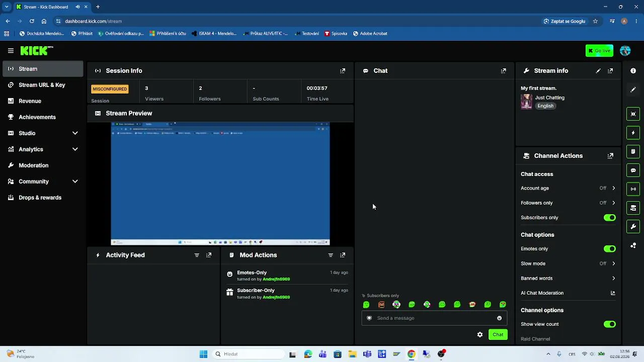Click the pencil edit-layout icon in widget bar

pos(633,90)
